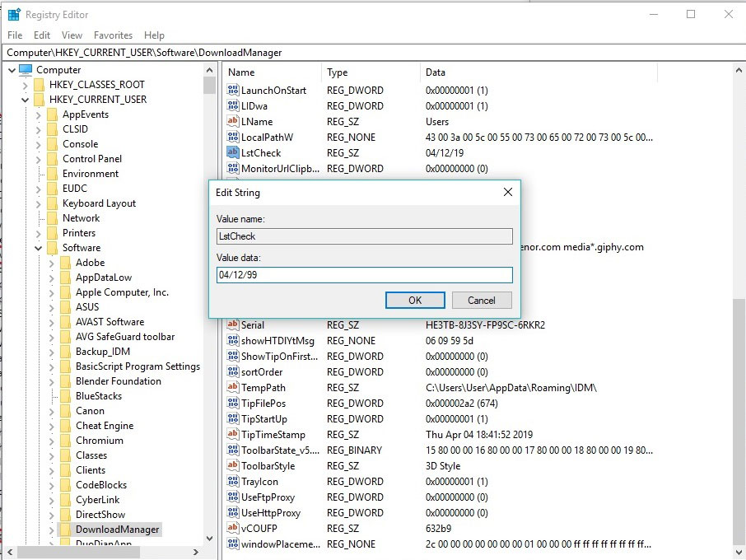The width and height of the screenshot is (746, 560).
Task: Click the ToolbarState binary value icon
Action: click(233, 450)
